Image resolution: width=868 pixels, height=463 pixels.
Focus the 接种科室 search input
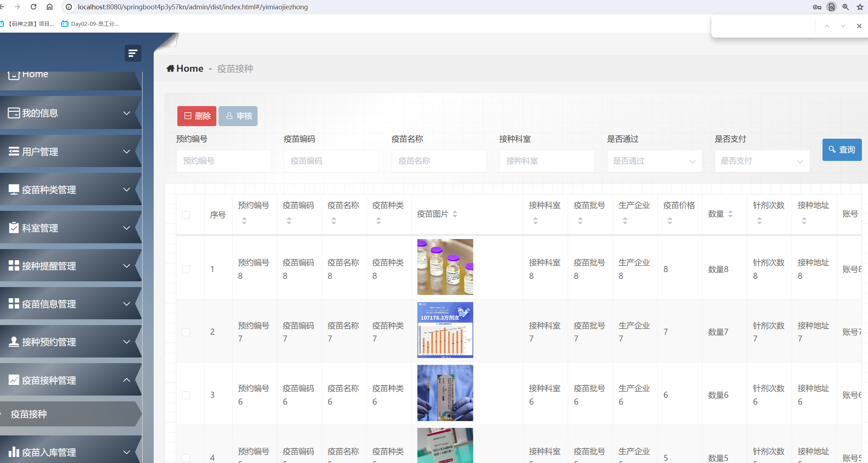click(547, 161)
